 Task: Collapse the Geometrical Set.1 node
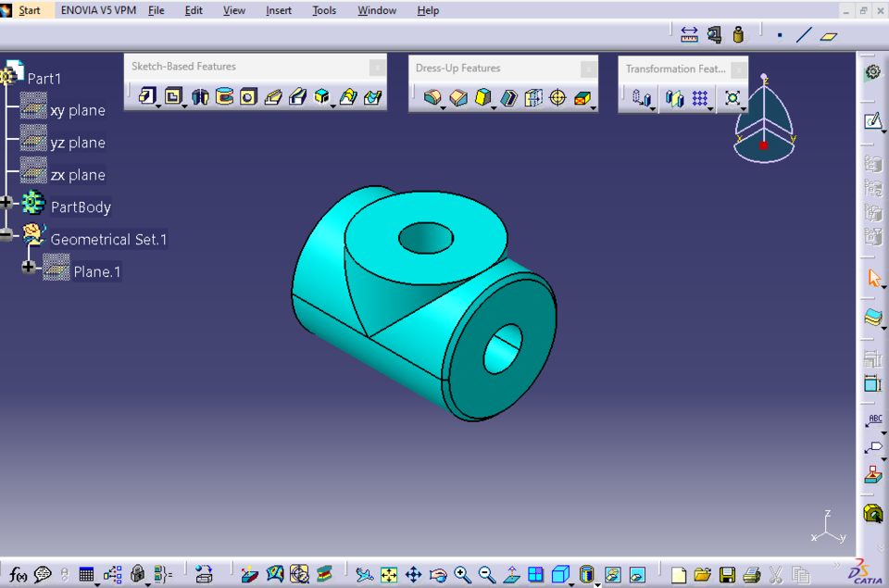click(6, 233)
